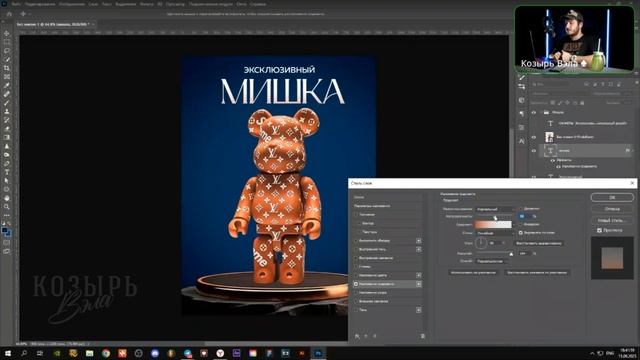The height and width of the screenshot is (360, 640).
Task: Click fx icon at Layer Style dialog bottom
Action: pyautogui.click(x=357, y=336)
